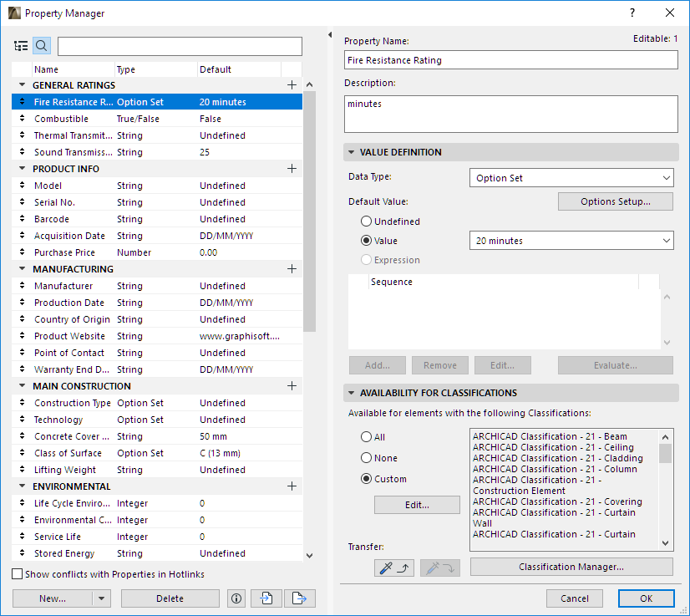Add a property to the ENVIRONMENTAL group
Viewport: 690px width, 616px height.
[292, 486]
